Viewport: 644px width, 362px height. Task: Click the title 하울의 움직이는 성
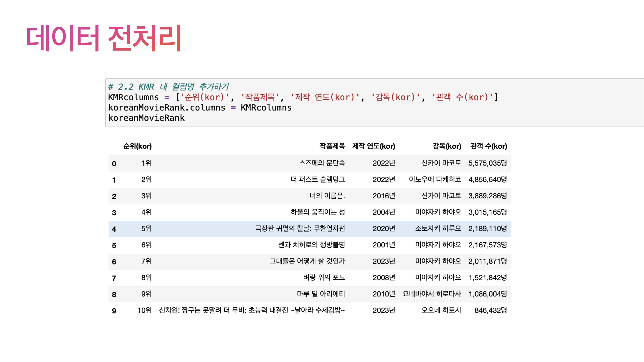click(317, 212)
